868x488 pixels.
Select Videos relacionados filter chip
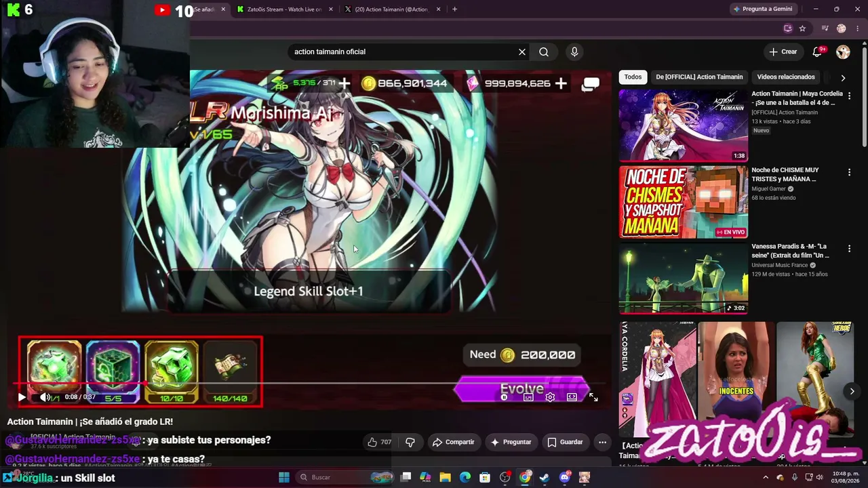(786, 77)
